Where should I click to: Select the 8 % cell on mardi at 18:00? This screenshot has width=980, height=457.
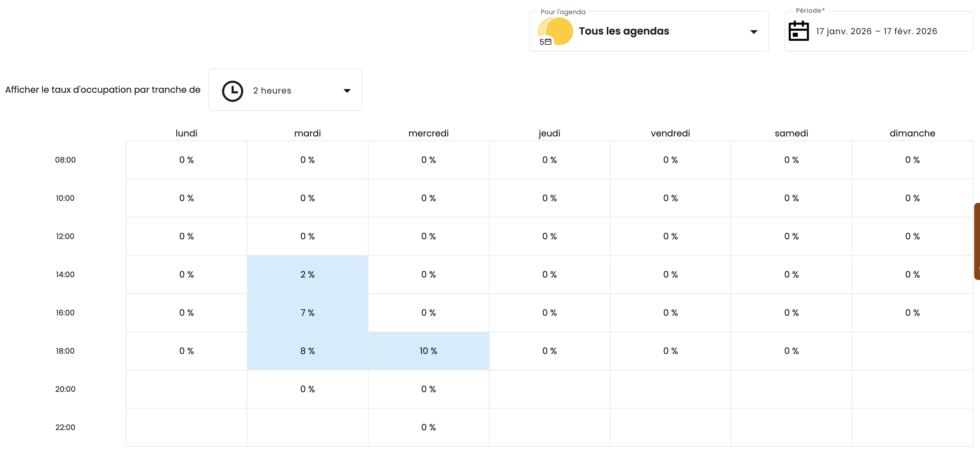(308, 351)
